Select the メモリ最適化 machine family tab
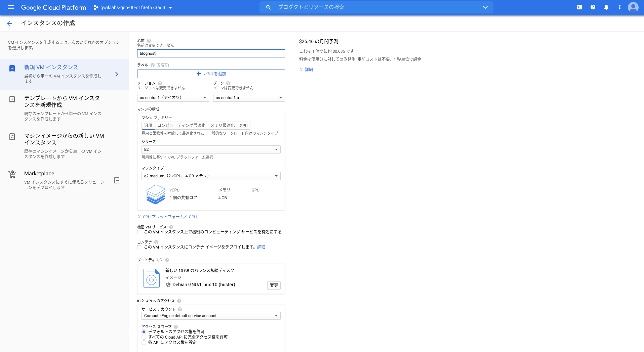This screenshot has width=644, height=352. 223,126
